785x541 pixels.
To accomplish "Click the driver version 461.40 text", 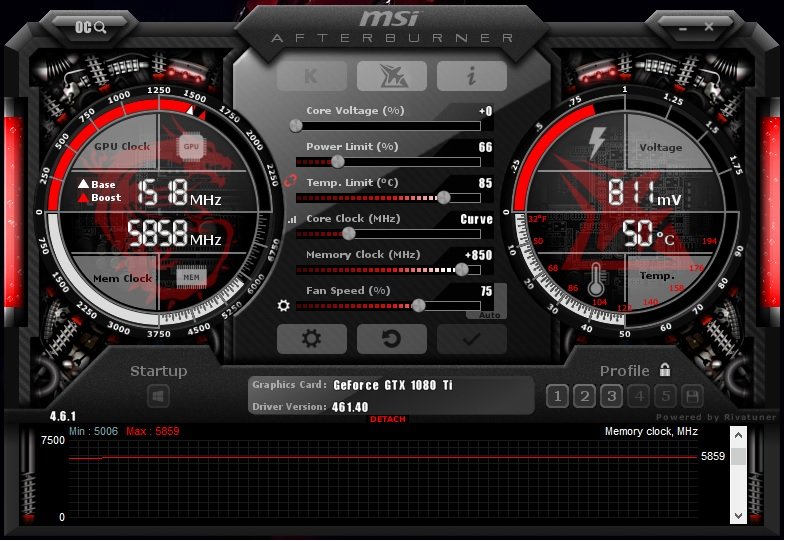I will [349, 407].
